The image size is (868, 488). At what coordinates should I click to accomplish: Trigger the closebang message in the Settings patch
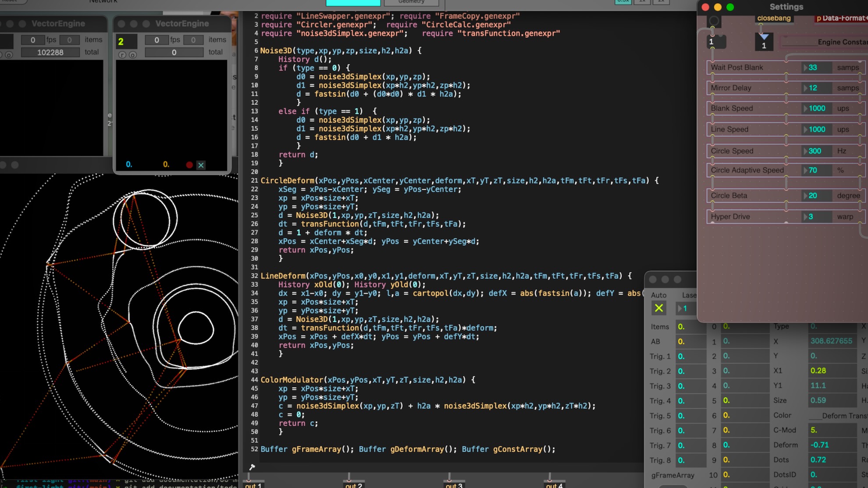coord(774,18)
